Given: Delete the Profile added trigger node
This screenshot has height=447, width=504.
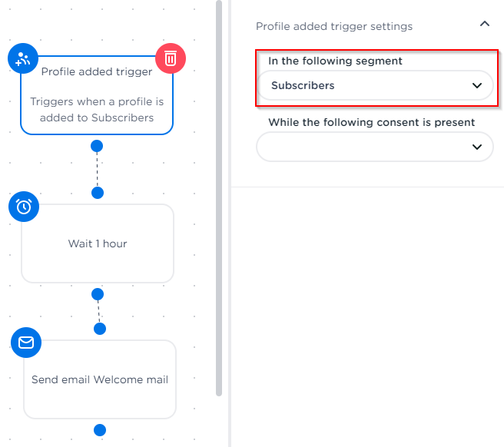Looking at the screenshot, I should point(171,58).
